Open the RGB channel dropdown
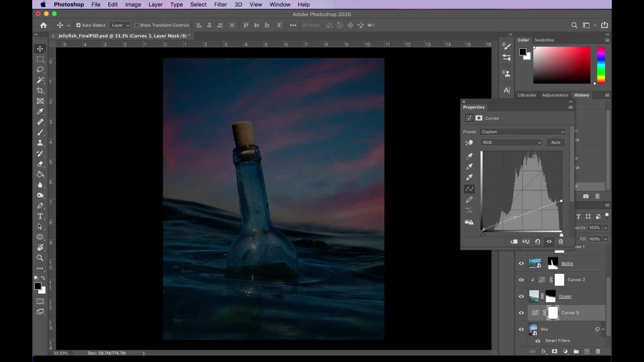Viewport: 644px width, 362px height. (x=511, y=142)
